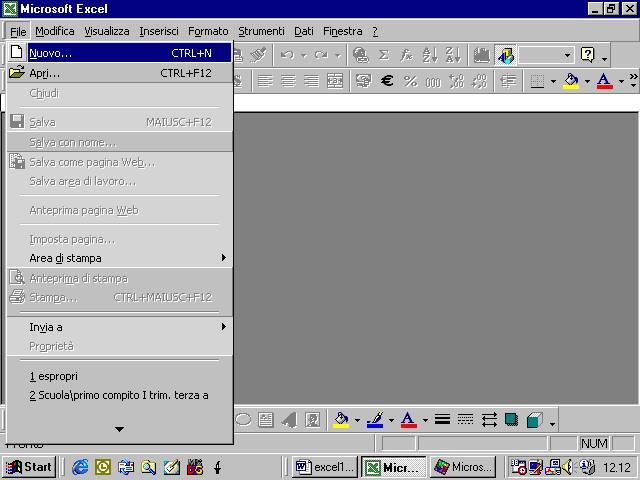The width and height of the screenshot is (640, 480).
Task: Click the Merge and Center icon
Action: click(335, 81)
